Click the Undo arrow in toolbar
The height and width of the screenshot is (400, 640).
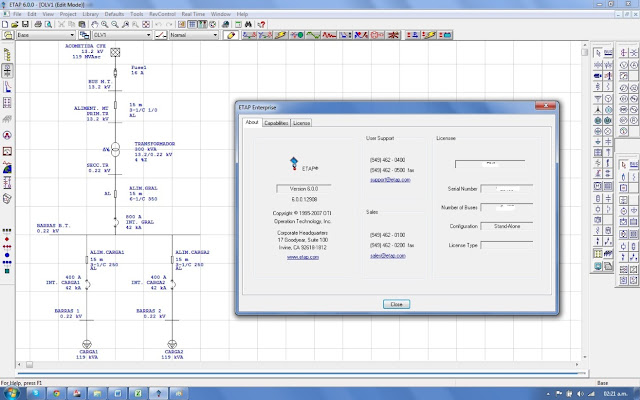click(x=158, y=24)
